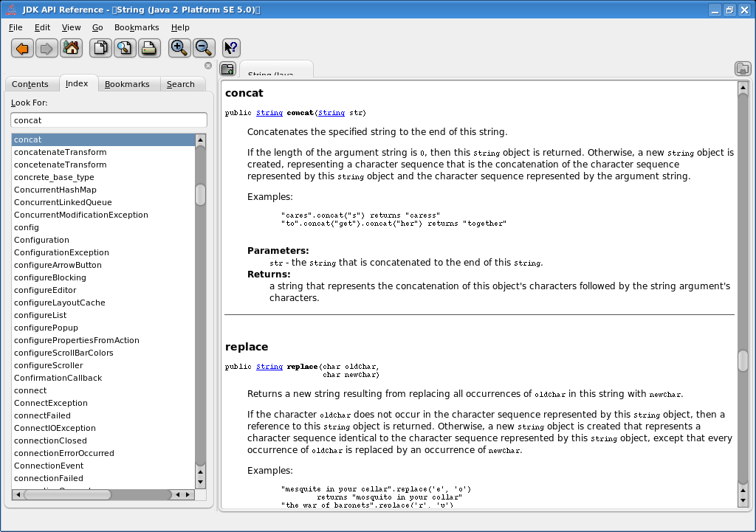Click the document pane scroll down arrow
The image size is (756, 532).
(x=743, y=501)
